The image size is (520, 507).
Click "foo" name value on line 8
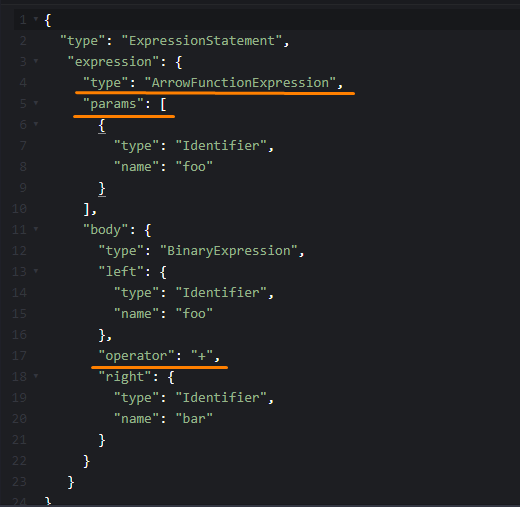click(194, 167)
